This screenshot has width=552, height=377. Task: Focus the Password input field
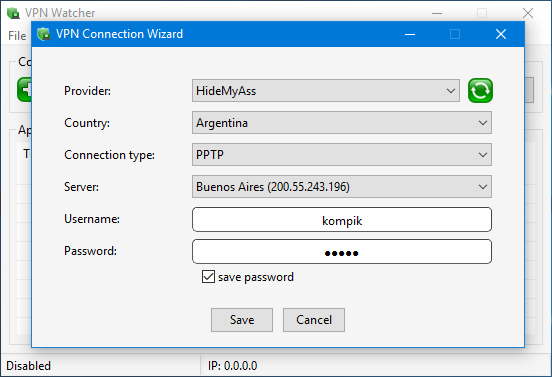click(342, 252)
